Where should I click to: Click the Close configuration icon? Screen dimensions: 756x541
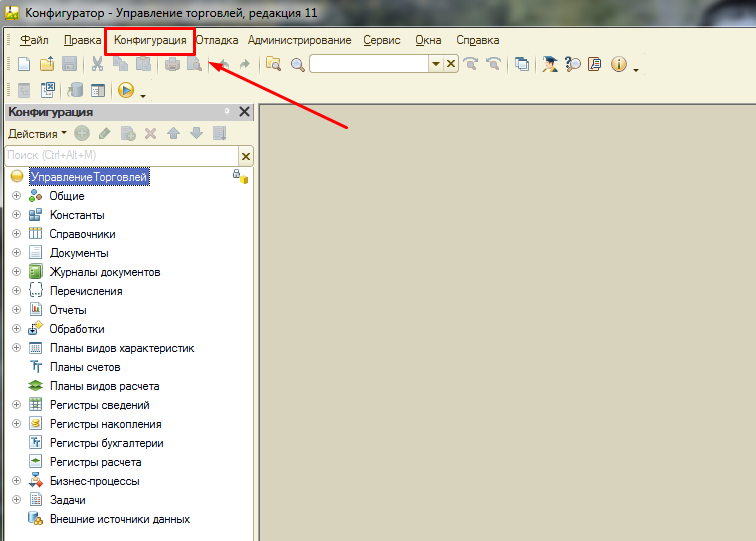[x=48, y=90]
